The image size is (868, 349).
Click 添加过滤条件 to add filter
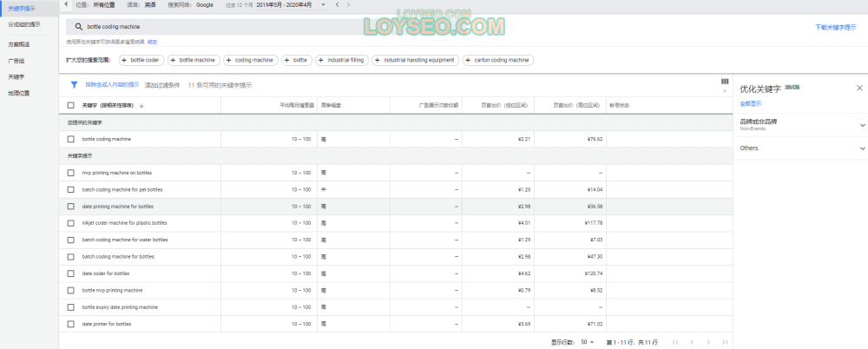click(x=162, y=85)
